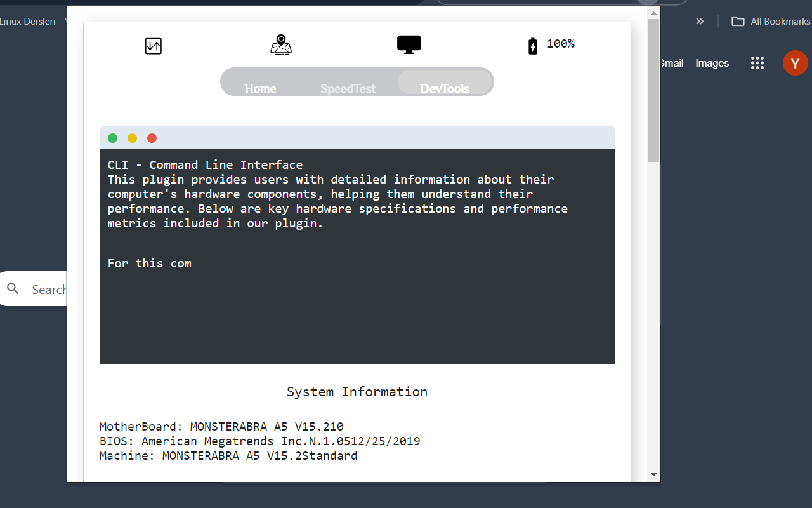Click the 'For this com' terminal text
812x508 pixels.
150,264
